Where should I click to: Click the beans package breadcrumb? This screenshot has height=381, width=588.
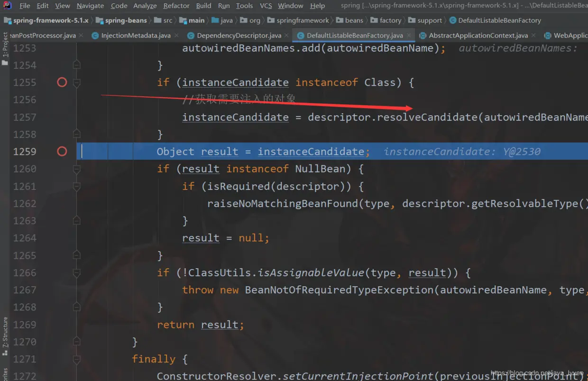click(349, 20)
